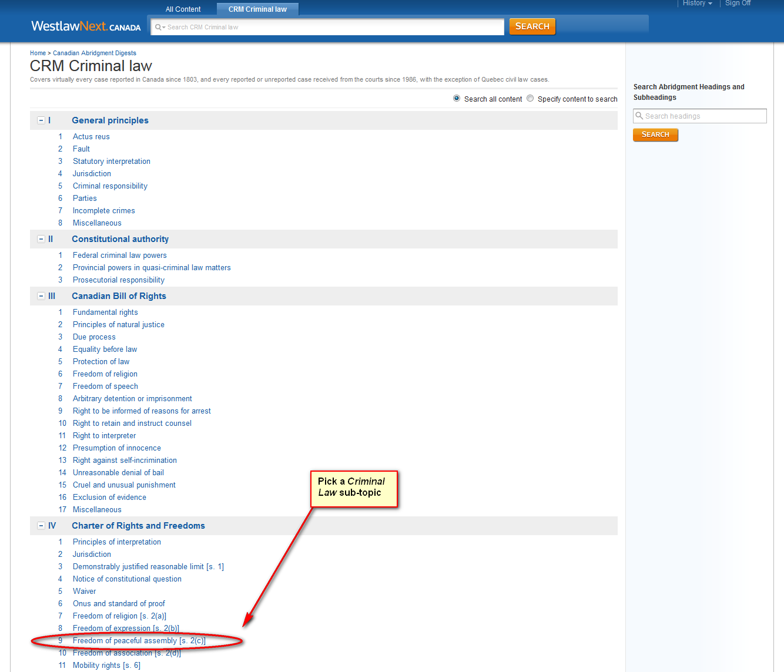The height and width of the screenshot is (672, 784).
Task: Open the Parties sub-topic
Action: 85,199
